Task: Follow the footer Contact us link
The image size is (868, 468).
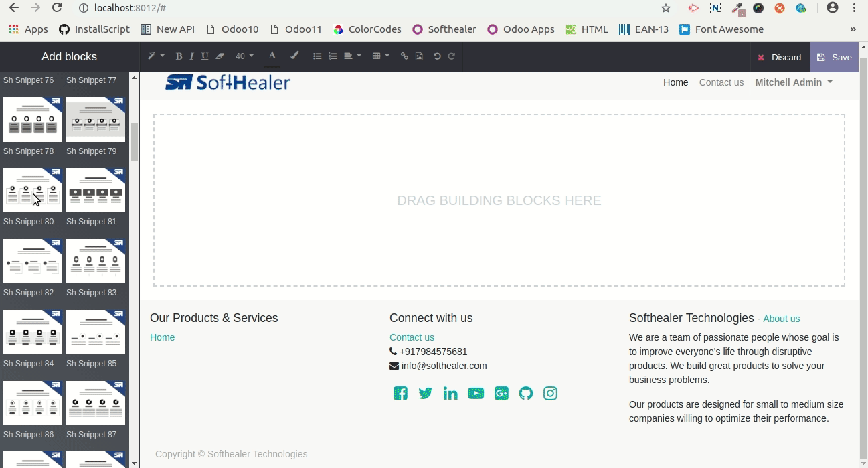Action: click(x=412, y=337)
